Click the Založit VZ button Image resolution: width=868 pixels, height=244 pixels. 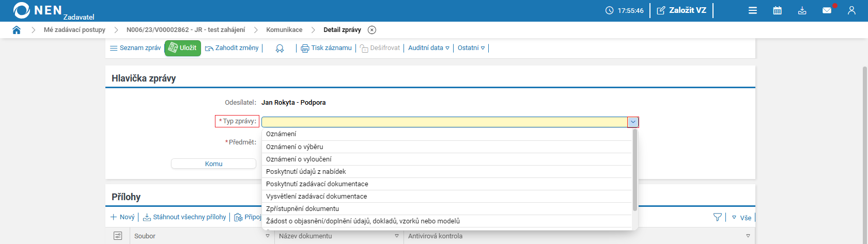tap(681, 10)
